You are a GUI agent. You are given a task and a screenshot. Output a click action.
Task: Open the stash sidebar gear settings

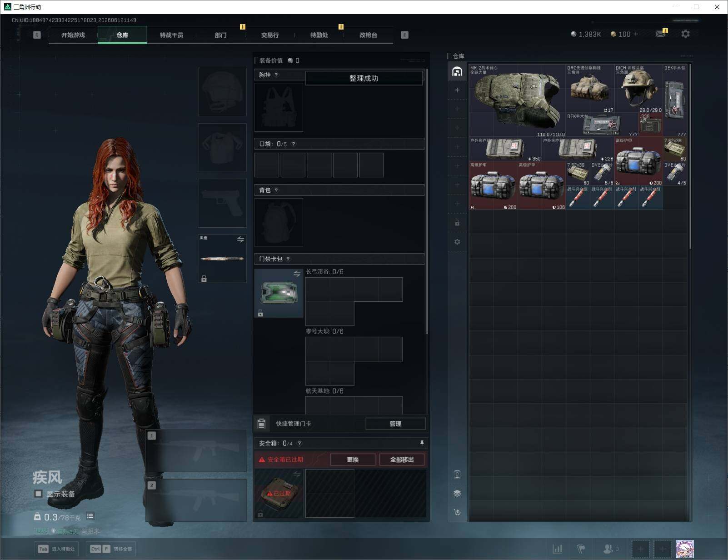457,242
